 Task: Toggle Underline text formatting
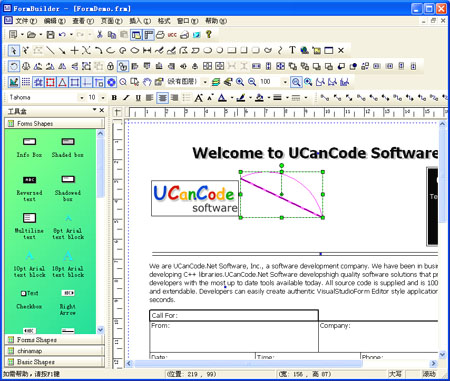138,98
